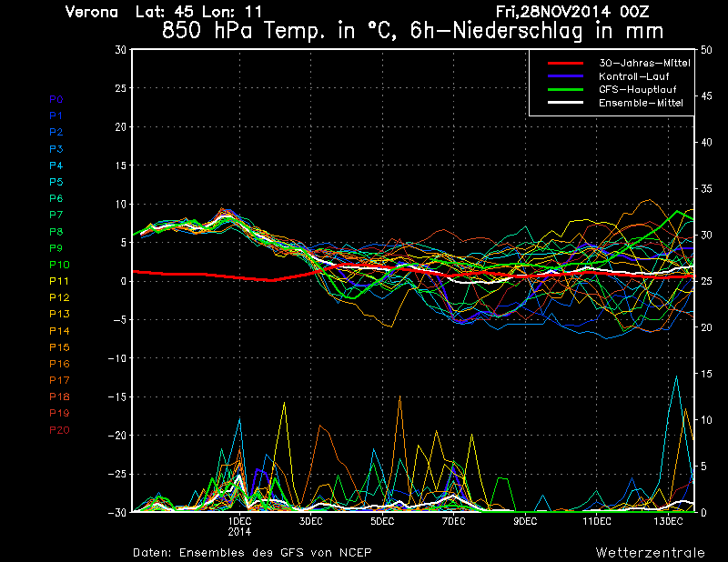Click the 50 label on precipitation axis
The height and width of the screenshot is (562, 728).
pyautogui.click(x=706, y=50)
